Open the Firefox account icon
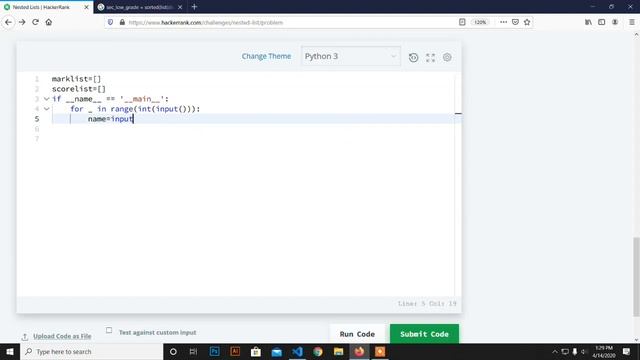Screen dimensions: 640x360 tap(615, 22)
